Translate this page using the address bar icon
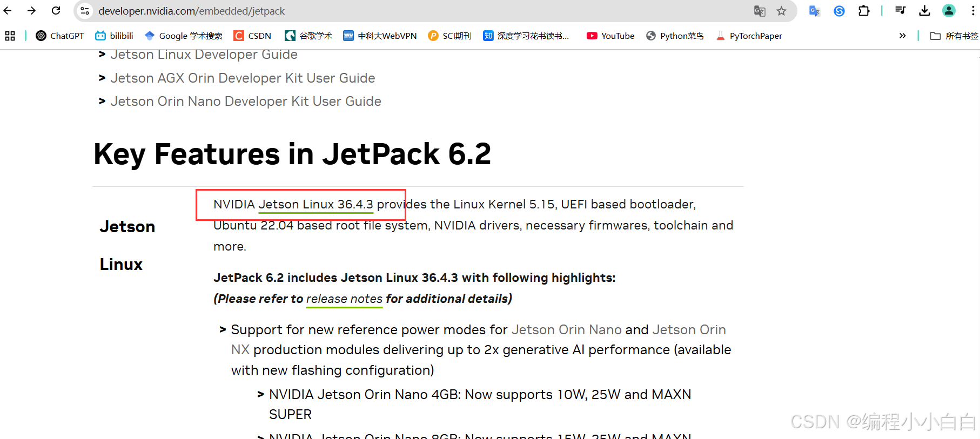 (x=759, y=10)
